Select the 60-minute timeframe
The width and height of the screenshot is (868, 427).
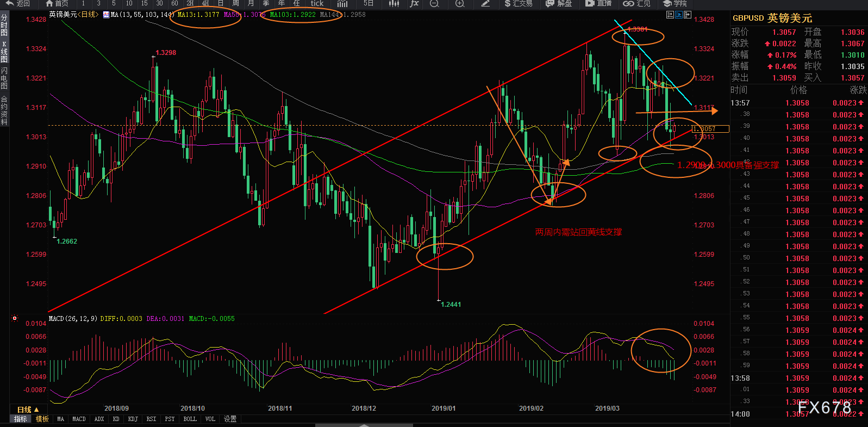pyautogui.click(x=174, y=3)
